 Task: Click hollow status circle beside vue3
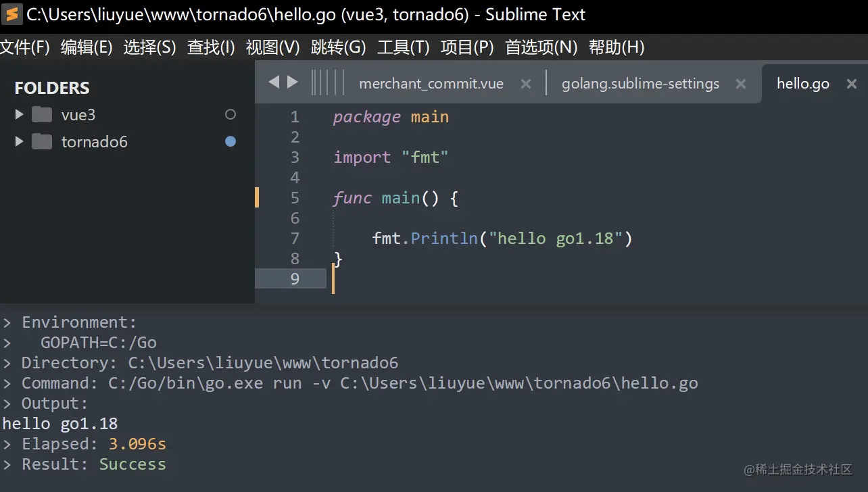[x=231, y=115]
